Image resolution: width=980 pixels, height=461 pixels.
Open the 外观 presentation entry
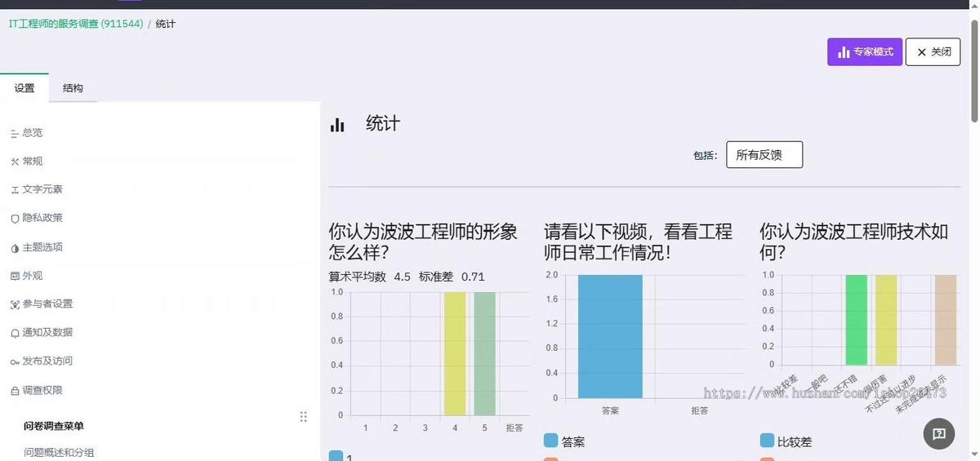click(x=27, y=276)
